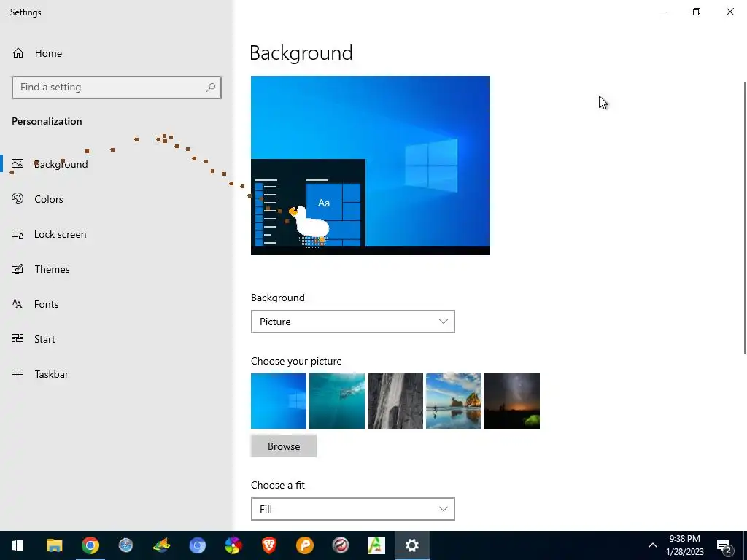Choose the beach rocks wallpaper thumbnail
The height and width of the screenshot is (560, 747).
coord(454,401)
